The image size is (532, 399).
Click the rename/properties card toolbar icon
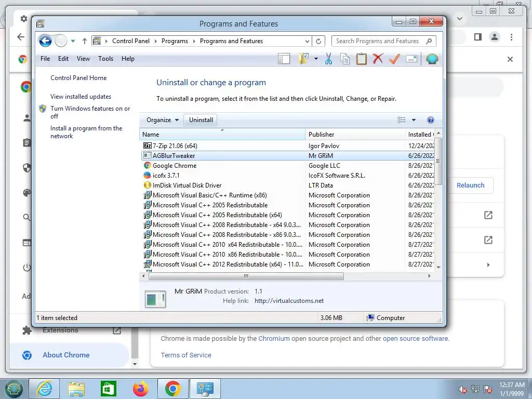[x=411, y=59]
